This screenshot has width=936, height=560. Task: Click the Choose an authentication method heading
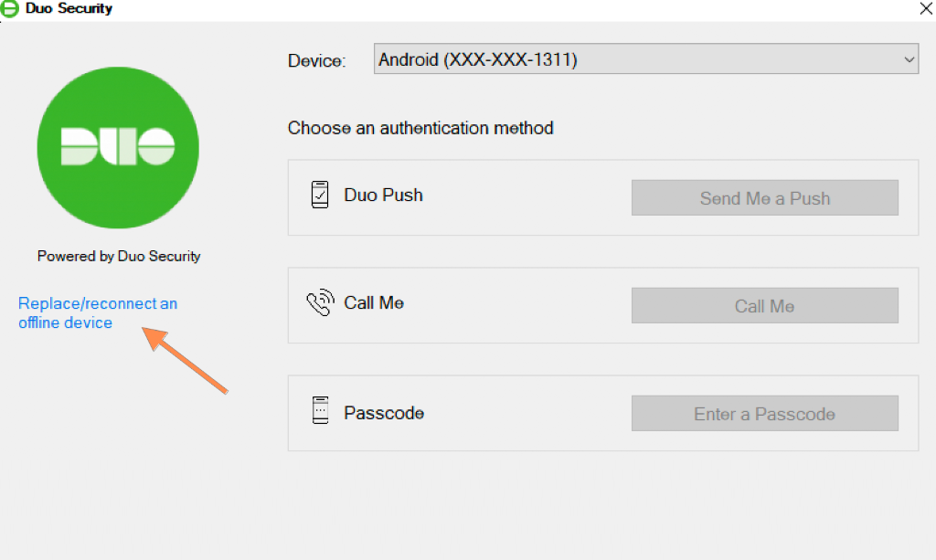(420, 128)
